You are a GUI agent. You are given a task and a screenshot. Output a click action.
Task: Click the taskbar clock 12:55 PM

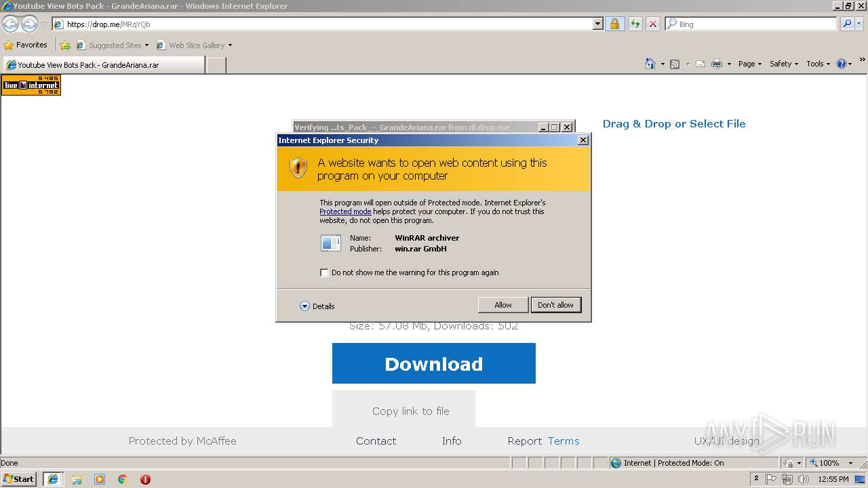coord(833,479)
